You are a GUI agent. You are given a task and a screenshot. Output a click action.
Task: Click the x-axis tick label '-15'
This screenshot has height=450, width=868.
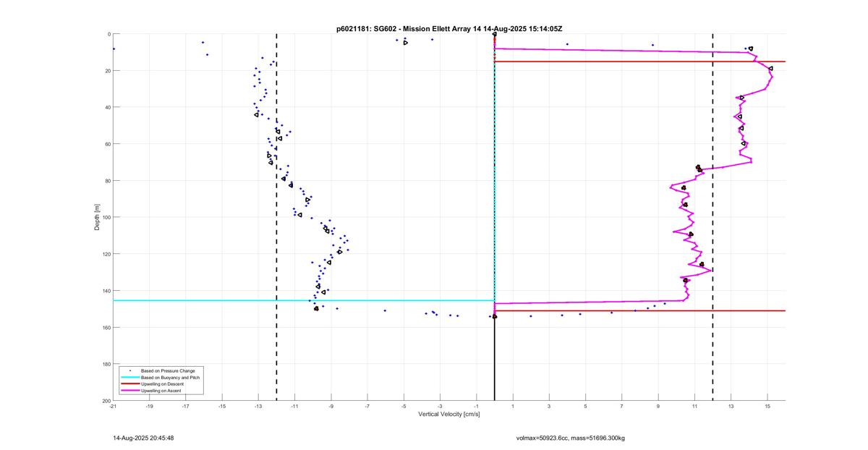point(222,406)
